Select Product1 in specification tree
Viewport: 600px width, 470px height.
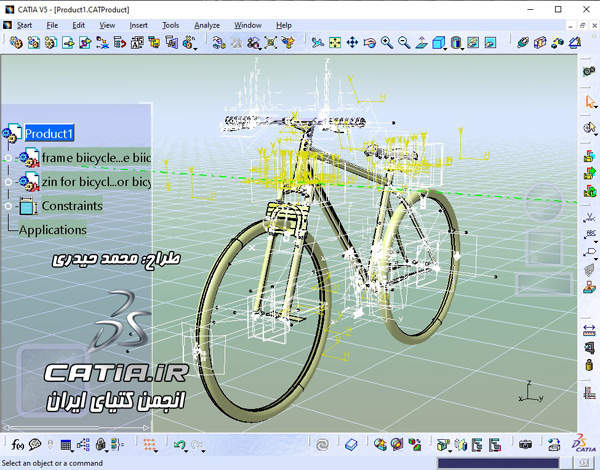tap(49, 134)
